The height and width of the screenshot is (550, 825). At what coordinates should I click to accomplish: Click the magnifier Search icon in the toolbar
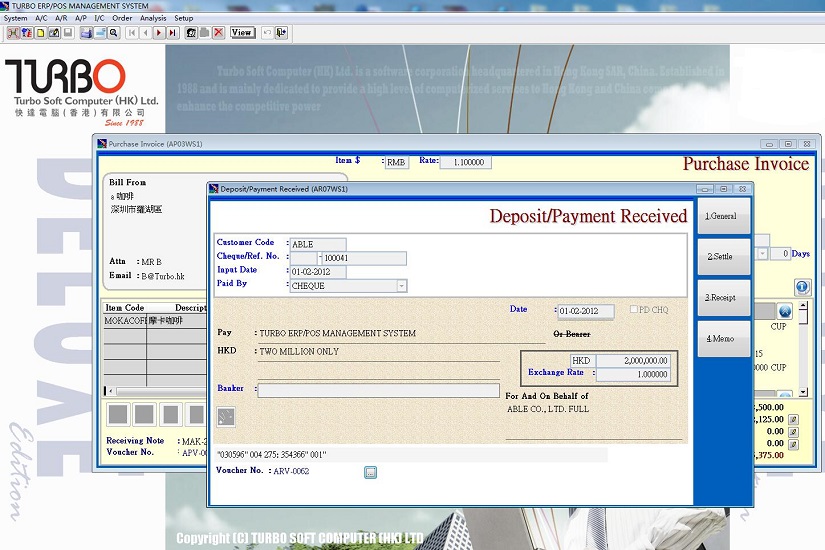(114, 33)
